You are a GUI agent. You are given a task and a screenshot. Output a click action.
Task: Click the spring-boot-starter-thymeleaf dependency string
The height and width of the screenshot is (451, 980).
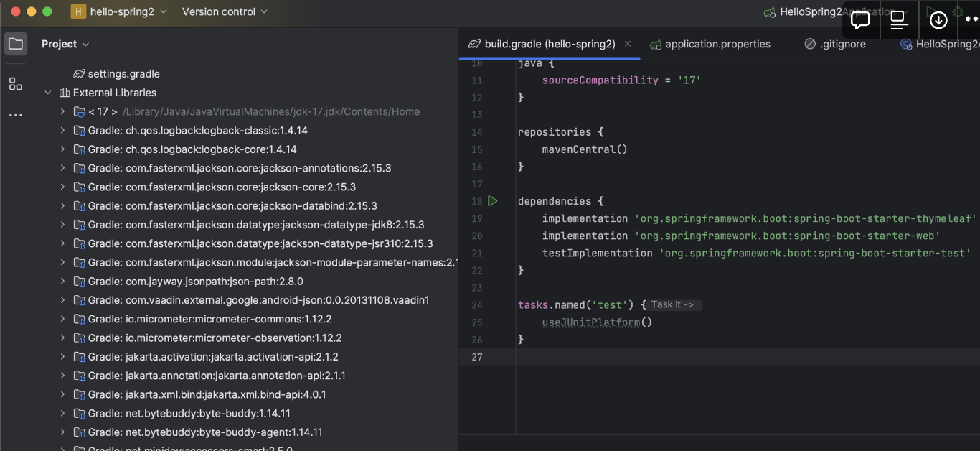[x=806, y=218]
